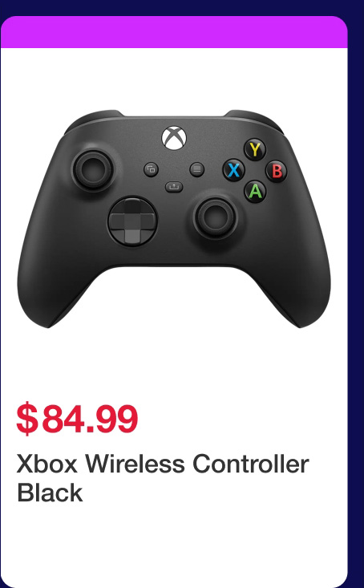Click the yellow Y button on the controller

[x=255, y=150]
